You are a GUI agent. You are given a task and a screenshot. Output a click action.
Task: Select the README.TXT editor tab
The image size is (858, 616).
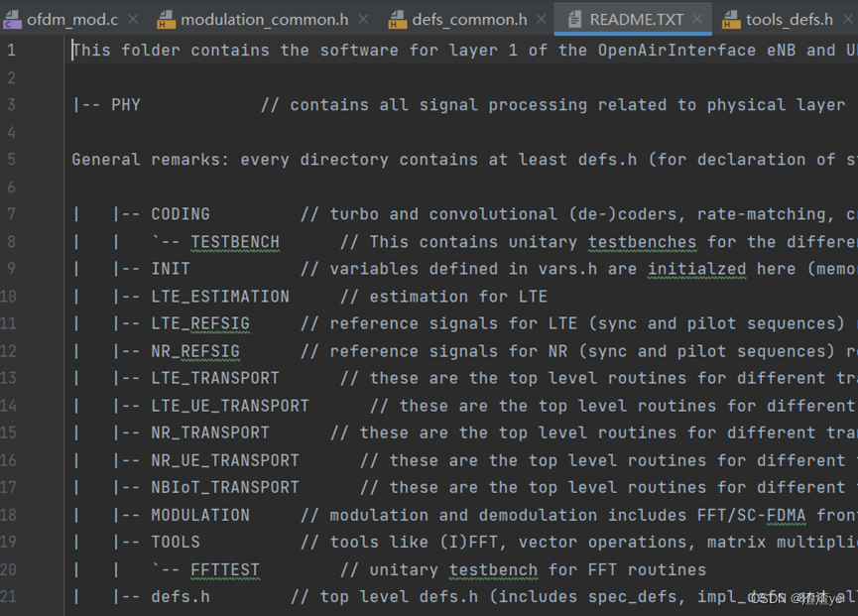click(x=636, y=19)
